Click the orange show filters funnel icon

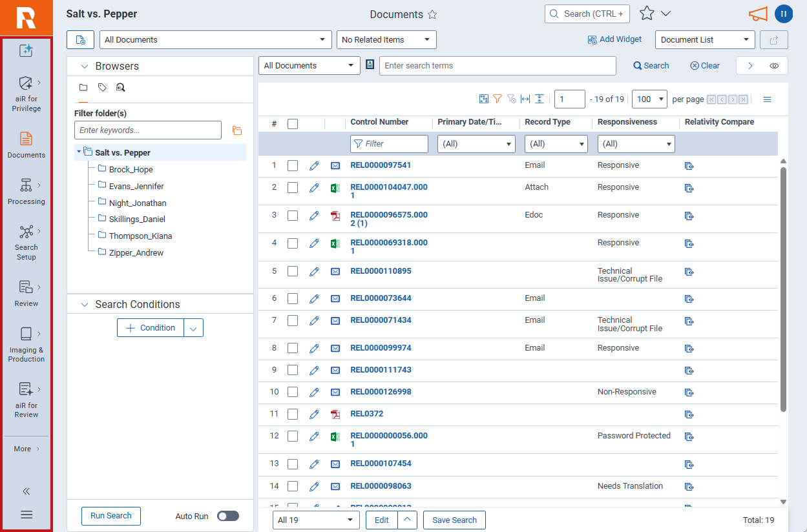point(498,99)
